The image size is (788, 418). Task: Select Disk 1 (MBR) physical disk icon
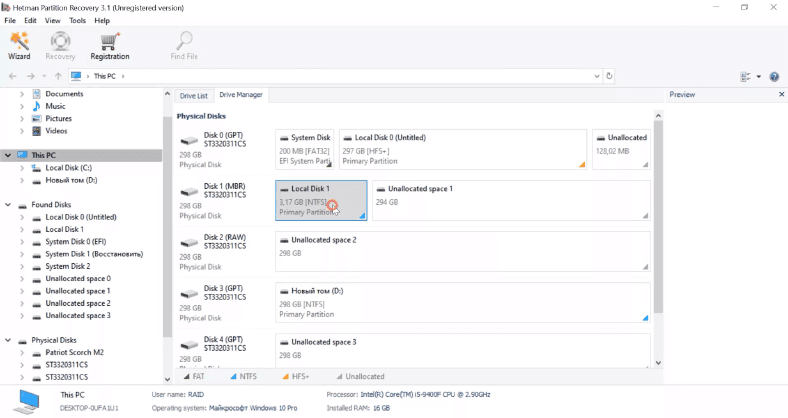pos(189,191)
